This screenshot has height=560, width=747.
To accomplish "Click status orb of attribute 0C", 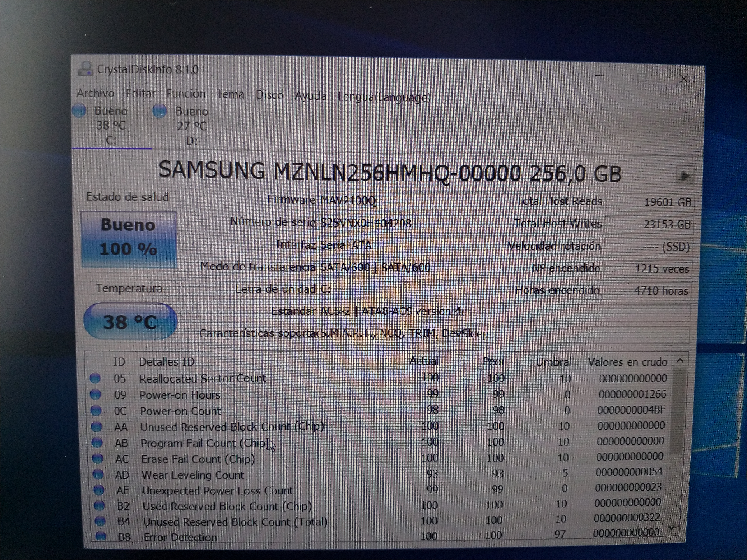I will point(96,410).
